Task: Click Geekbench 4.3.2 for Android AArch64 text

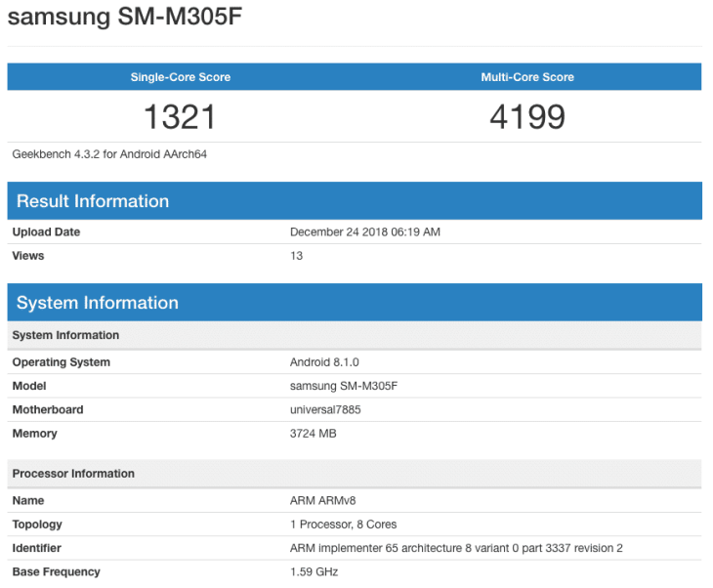Action: [109, 154]
